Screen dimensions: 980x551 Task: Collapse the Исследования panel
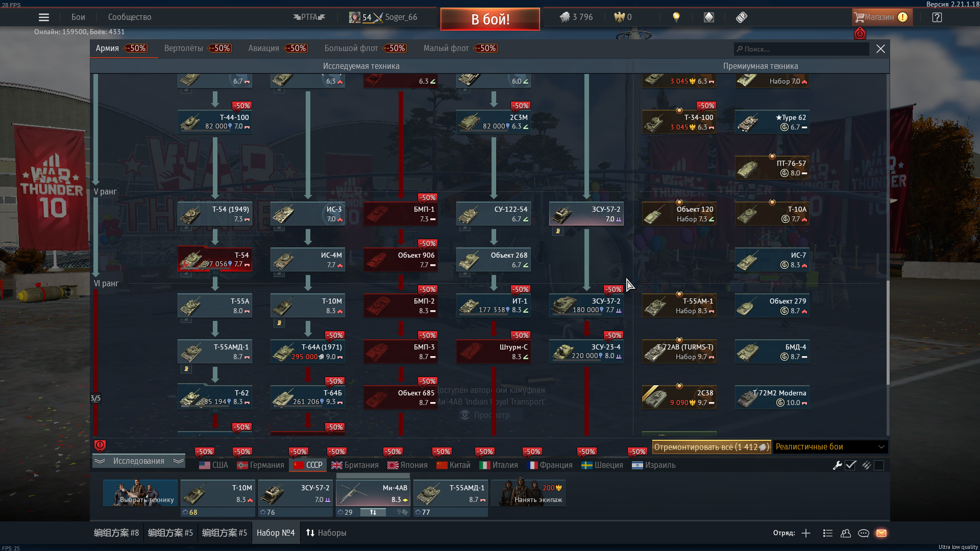[x=139, y=461]
